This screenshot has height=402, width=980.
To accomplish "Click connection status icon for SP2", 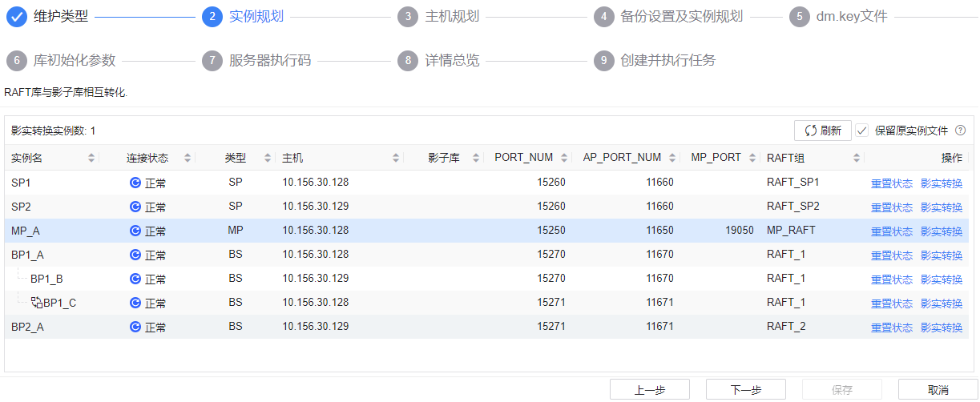I will point(135,207).
